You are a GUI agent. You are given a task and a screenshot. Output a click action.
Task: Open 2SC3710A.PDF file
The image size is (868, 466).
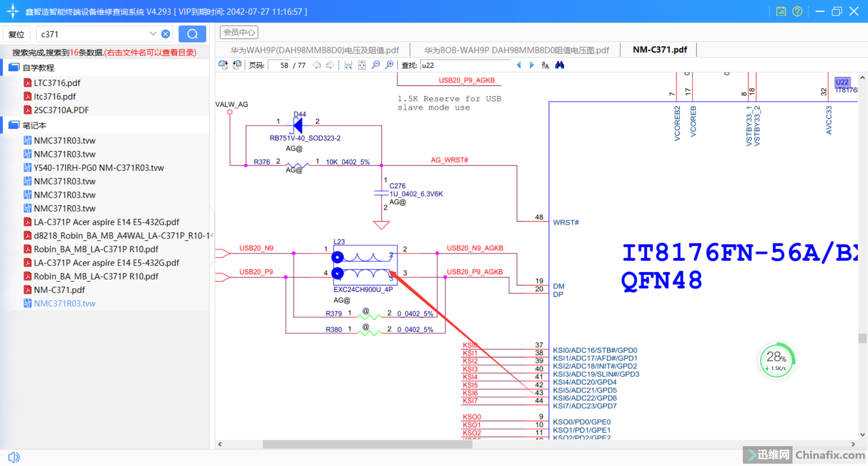pyautogui.click(x=61, y=110)
